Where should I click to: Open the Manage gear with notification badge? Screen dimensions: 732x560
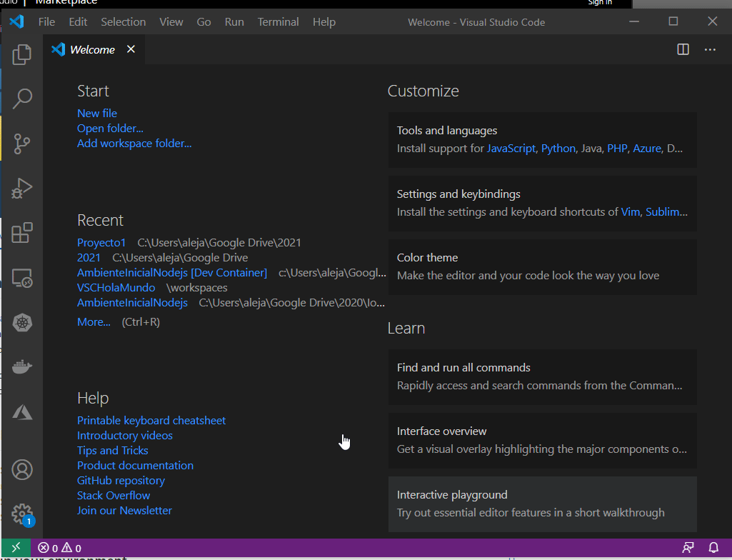[22, 514]
